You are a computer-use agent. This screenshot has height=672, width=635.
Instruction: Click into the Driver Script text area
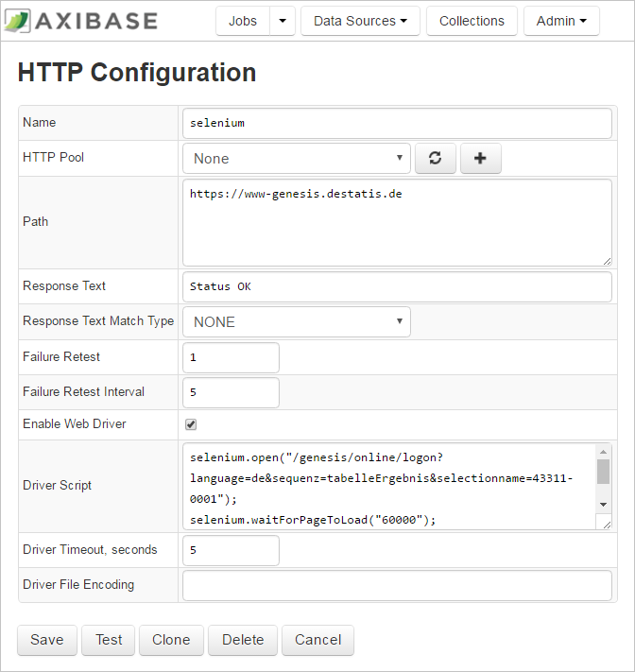[x=388, y=487]
